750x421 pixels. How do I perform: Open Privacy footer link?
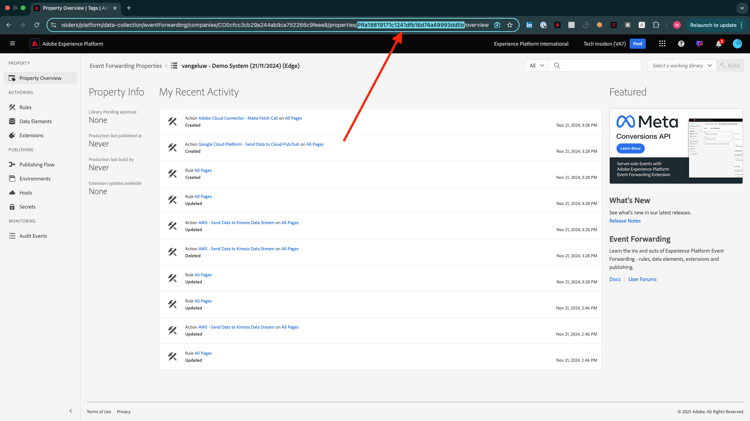click(123, 411)
